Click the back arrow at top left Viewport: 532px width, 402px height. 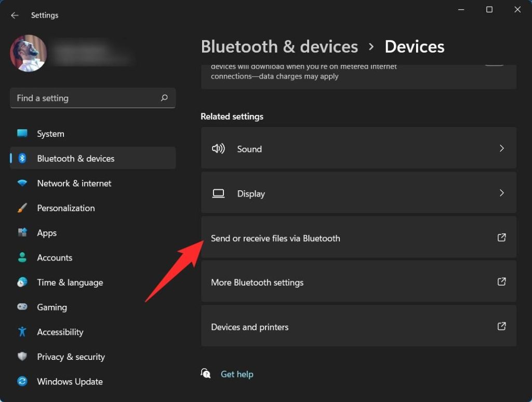click(x=15, y=15)
